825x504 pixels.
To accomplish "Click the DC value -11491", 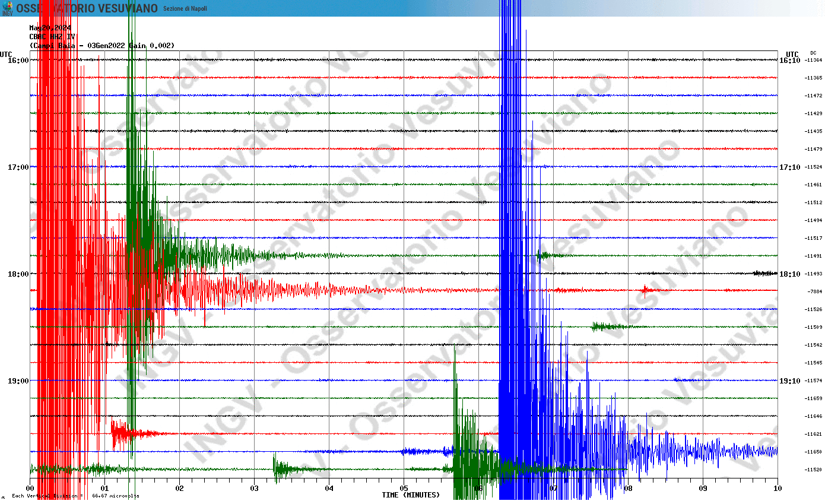I will [813, 256].
